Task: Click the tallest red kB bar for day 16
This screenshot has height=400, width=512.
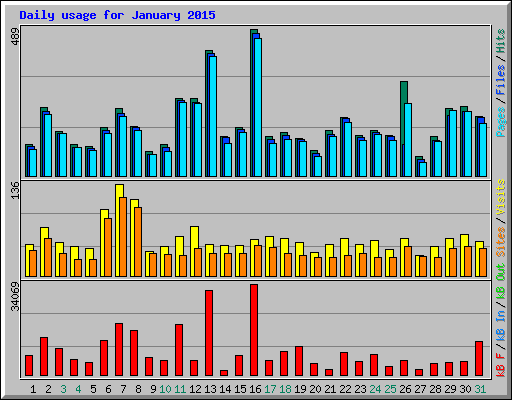Action: click(254, 330)
